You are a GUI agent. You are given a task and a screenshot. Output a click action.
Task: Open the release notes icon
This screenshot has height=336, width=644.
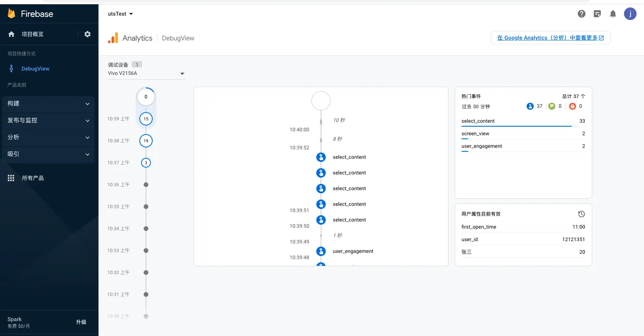(x=597, y=14)
